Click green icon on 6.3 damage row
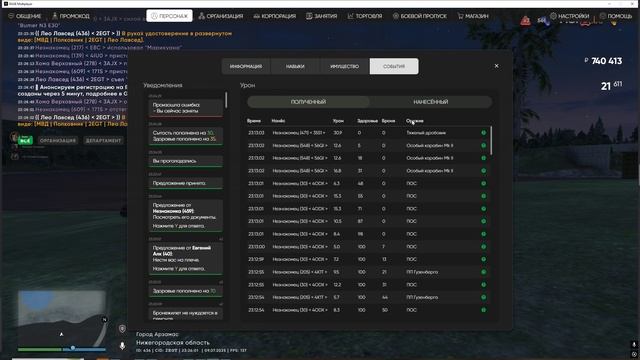 (484, 183)
